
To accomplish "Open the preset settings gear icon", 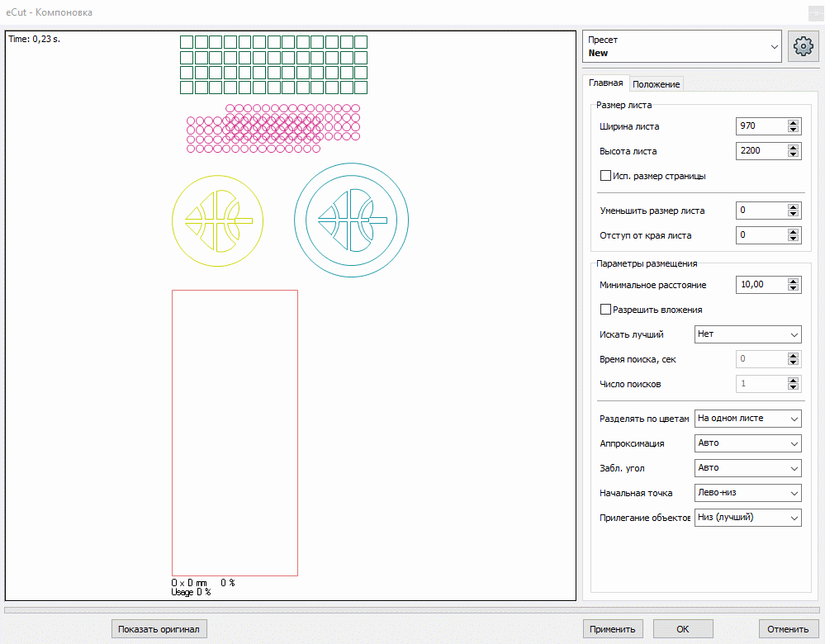I will click(803, 46).
